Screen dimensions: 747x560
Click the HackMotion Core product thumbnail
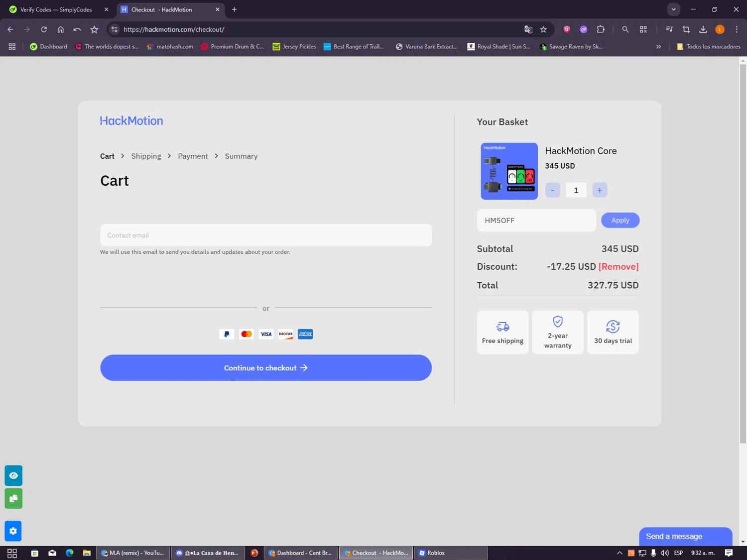tap(509, 171)
